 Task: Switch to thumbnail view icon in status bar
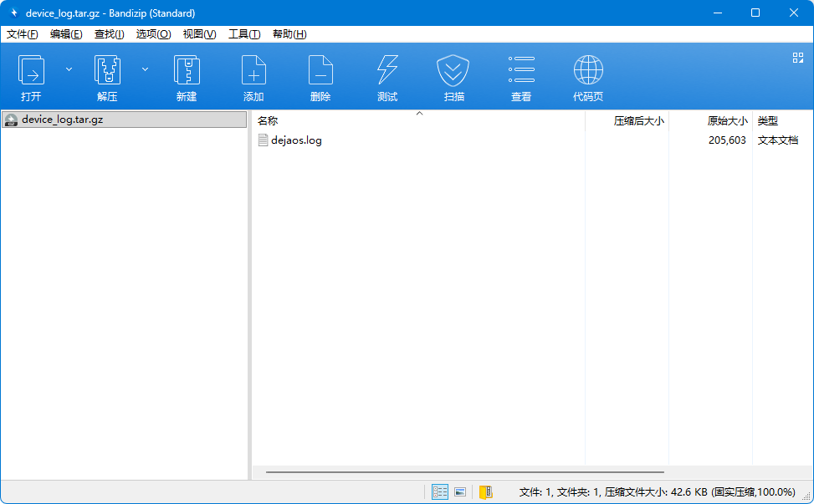tap(460, 491)
